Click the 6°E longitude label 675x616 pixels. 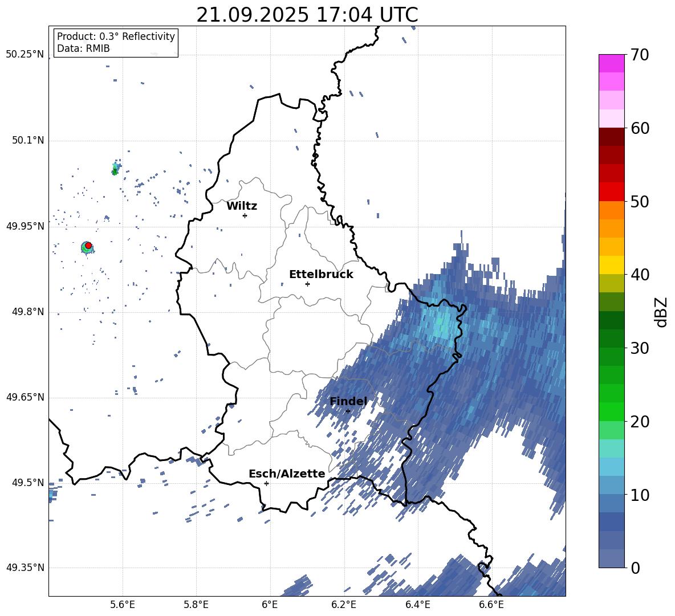(x=270, y=605)
